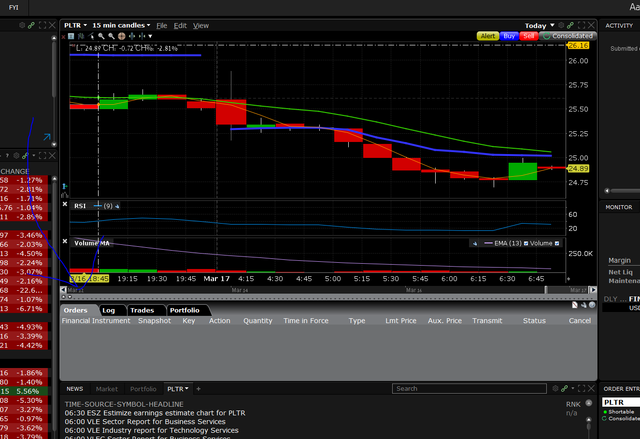Screen dimensions: 640x439
Task: Open Volume MA settings wrench icon
Action: (475, 244)
